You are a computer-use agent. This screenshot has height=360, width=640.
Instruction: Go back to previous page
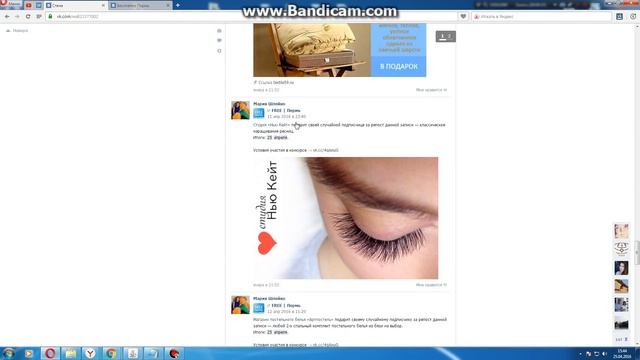(x=7, y=16)
